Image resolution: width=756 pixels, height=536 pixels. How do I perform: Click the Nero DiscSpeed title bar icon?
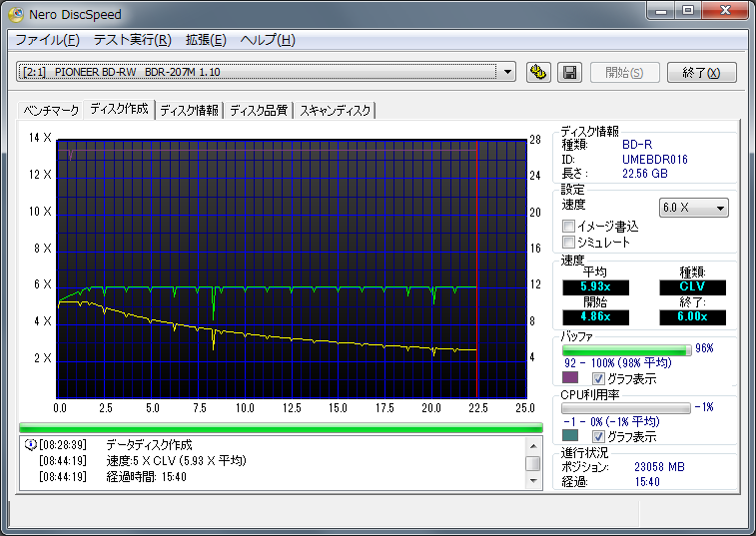tap(16, 14)
